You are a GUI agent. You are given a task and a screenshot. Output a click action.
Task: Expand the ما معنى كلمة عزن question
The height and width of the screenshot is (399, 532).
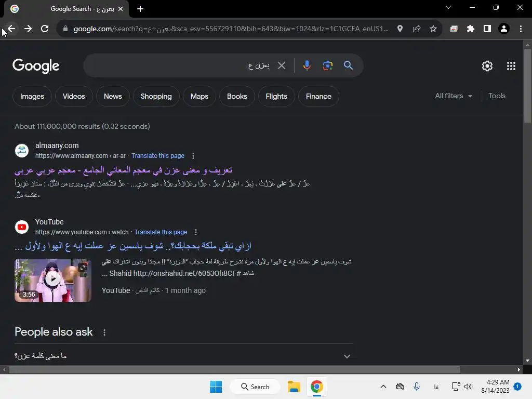pyautogui.click(x=183, y=356)
